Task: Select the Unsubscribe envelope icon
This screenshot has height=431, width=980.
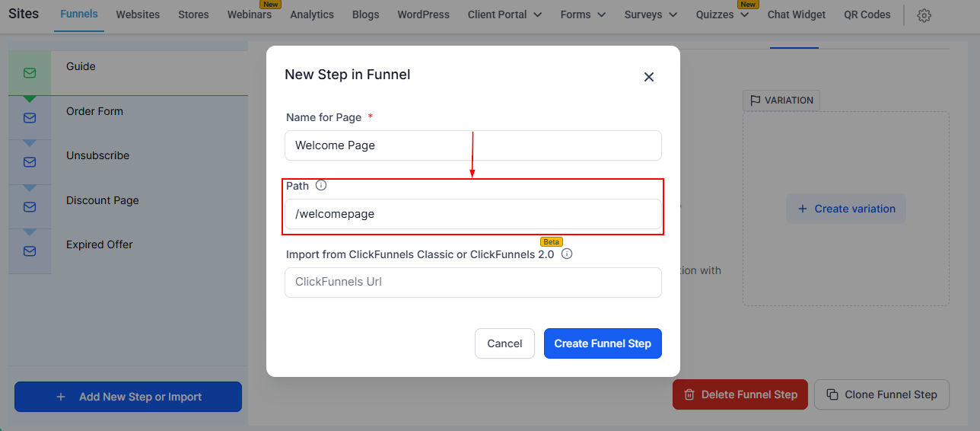Action: [30, 162]
